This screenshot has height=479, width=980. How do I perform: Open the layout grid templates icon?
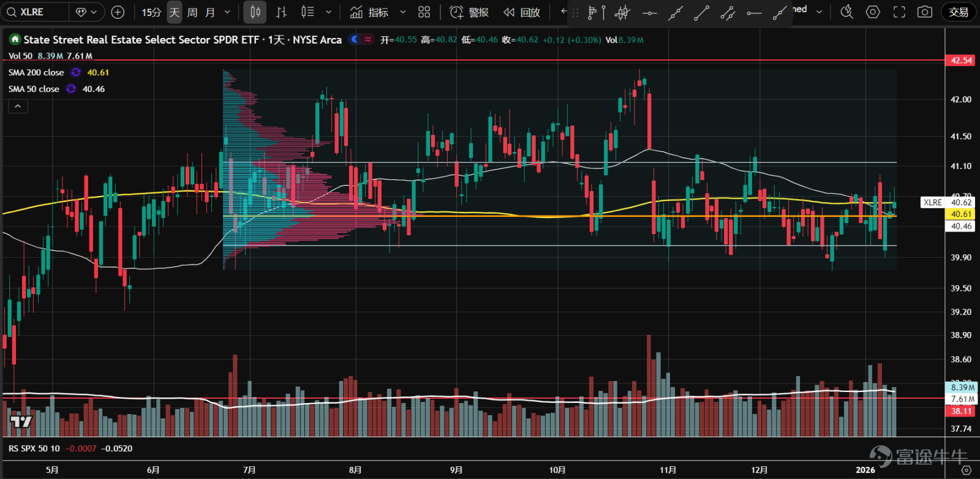(x=424, y=12)
